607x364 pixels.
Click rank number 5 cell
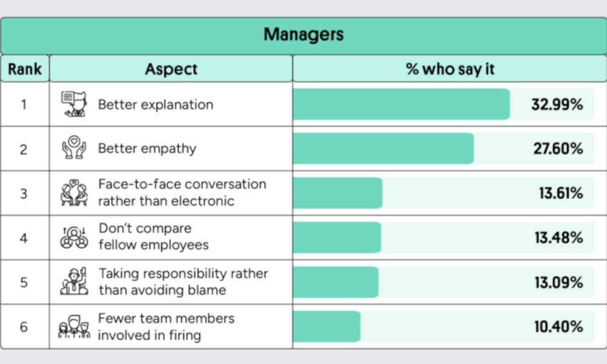coord(24,282)
